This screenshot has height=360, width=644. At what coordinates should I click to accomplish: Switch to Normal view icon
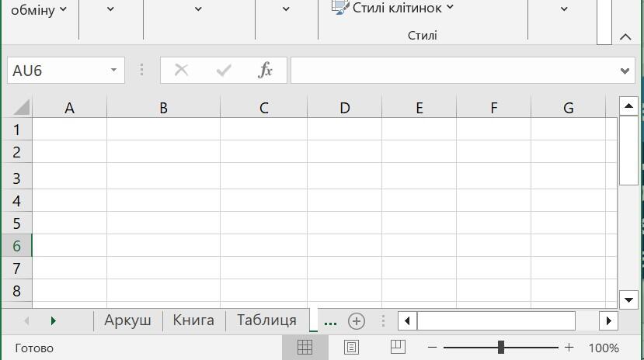305,348
